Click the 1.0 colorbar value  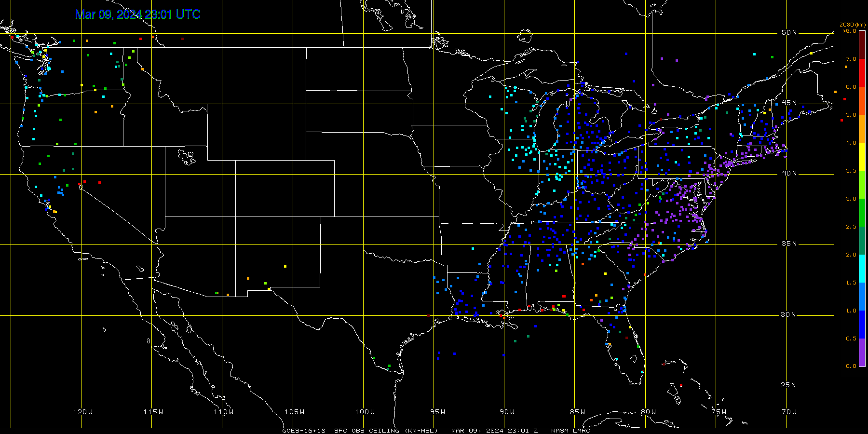click(x=851, y=311)
